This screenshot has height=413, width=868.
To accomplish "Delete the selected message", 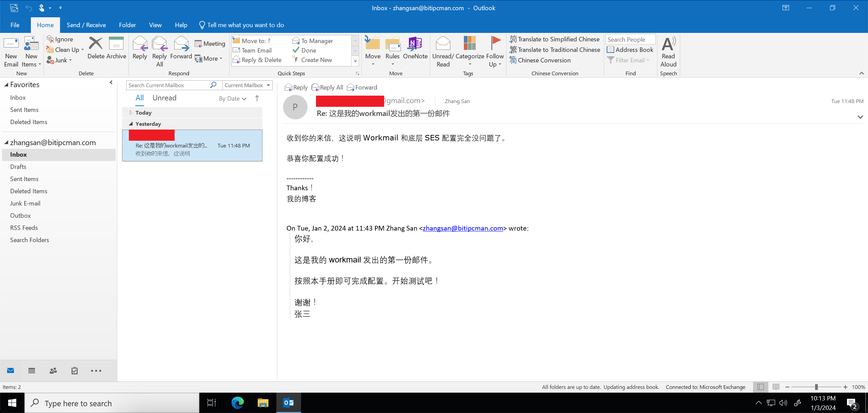I will pyautogui.click(x=96, y=48).
